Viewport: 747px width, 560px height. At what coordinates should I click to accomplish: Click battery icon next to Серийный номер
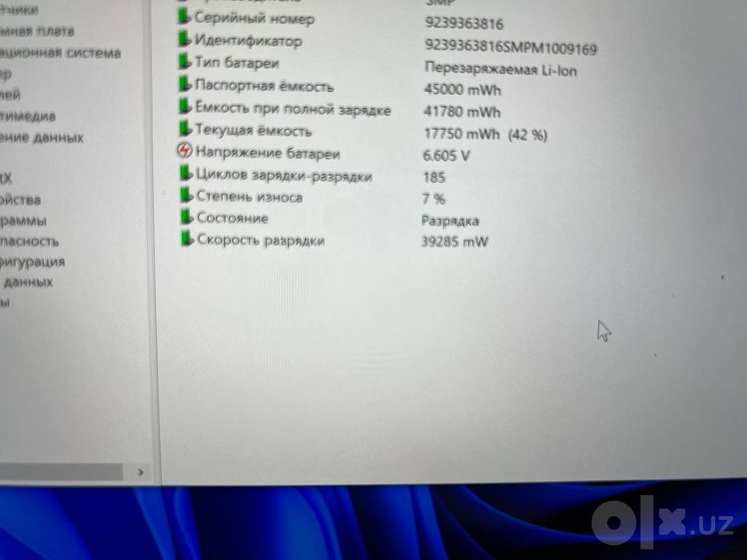[184, 16]
